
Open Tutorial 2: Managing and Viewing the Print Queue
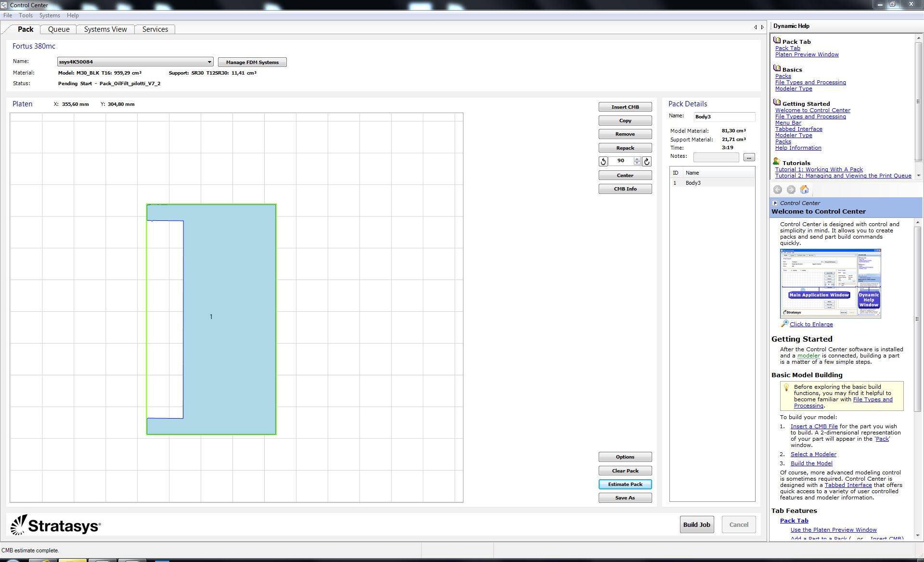click(x=843, y=176)
